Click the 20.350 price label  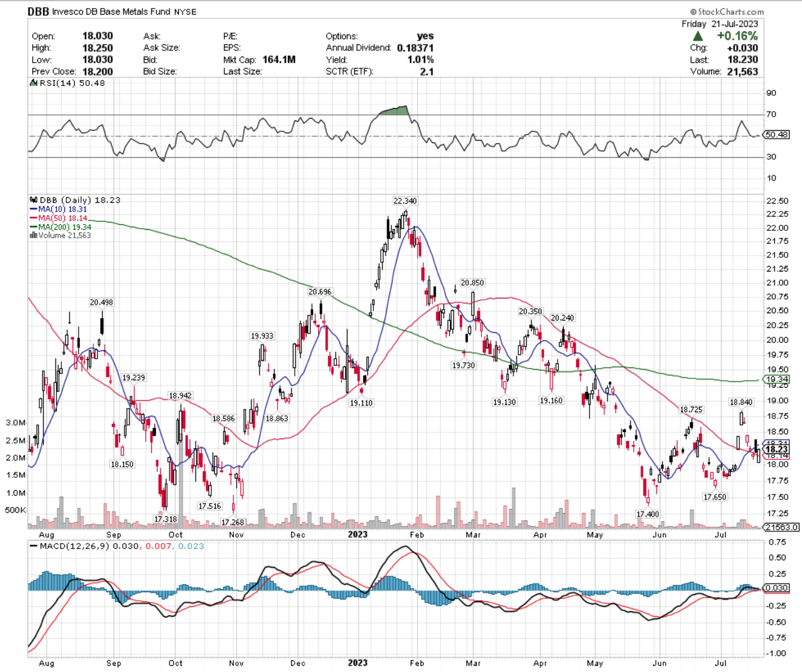click(531, 311)
